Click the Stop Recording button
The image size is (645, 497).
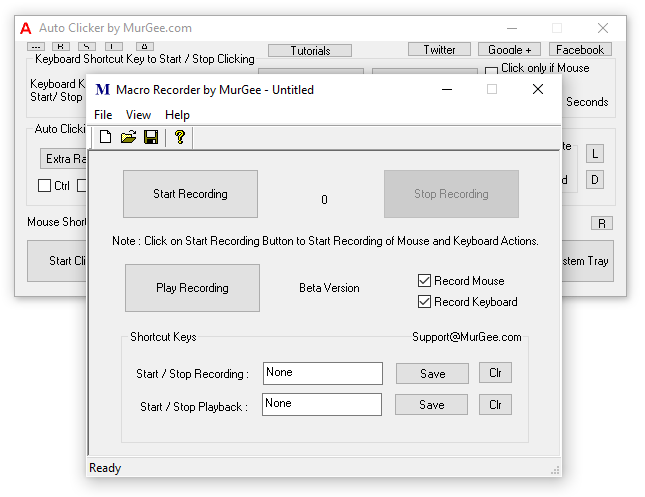click(x=451, y=194)
